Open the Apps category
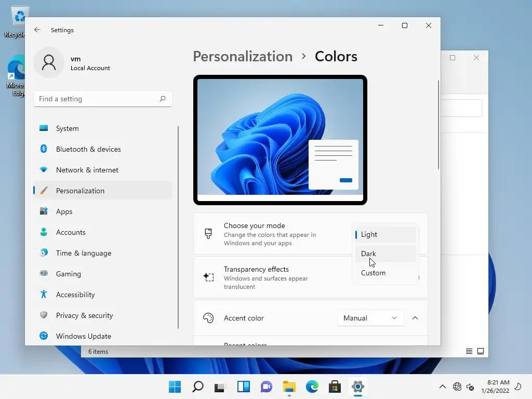Screen dimensions: 532x399 [103, 211]
